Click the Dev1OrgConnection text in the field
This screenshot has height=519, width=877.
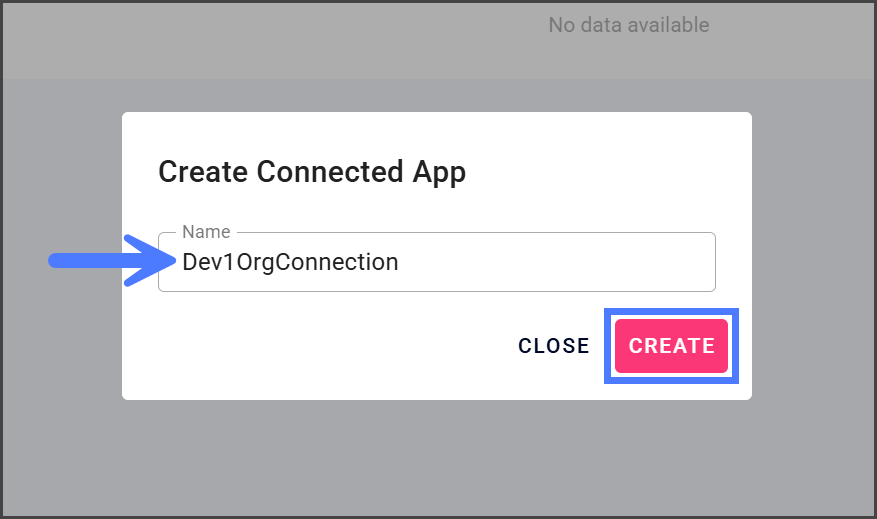(290, 262)
